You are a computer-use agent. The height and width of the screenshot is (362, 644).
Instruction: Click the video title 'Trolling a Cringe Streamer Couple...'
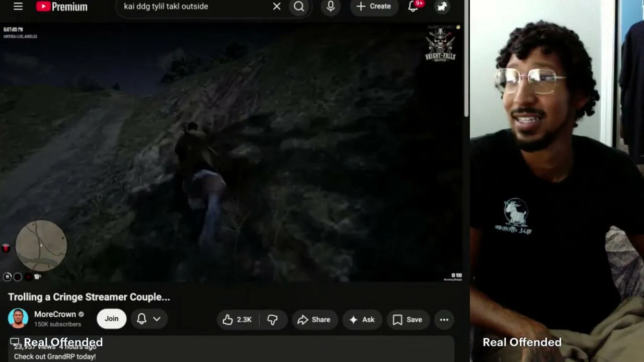[x=89, y=297]
